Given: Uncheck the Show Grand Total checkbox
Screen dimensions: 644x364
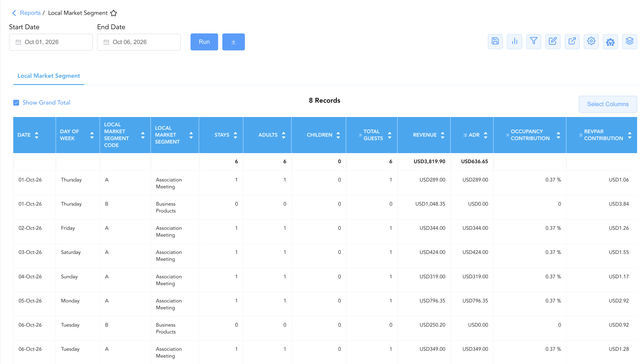Looking at the screenshot, I should tap(16, 103).
